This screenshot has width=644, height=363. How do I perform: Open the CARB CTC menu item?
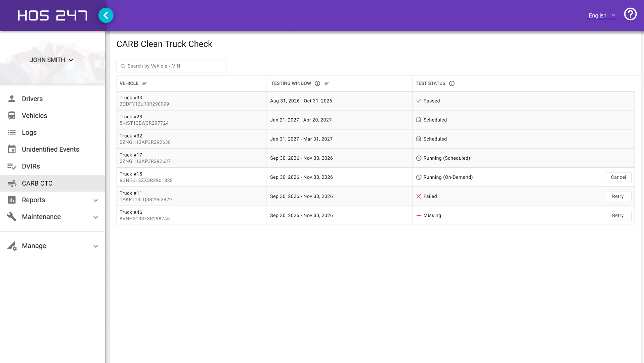(x=53, y=183)
